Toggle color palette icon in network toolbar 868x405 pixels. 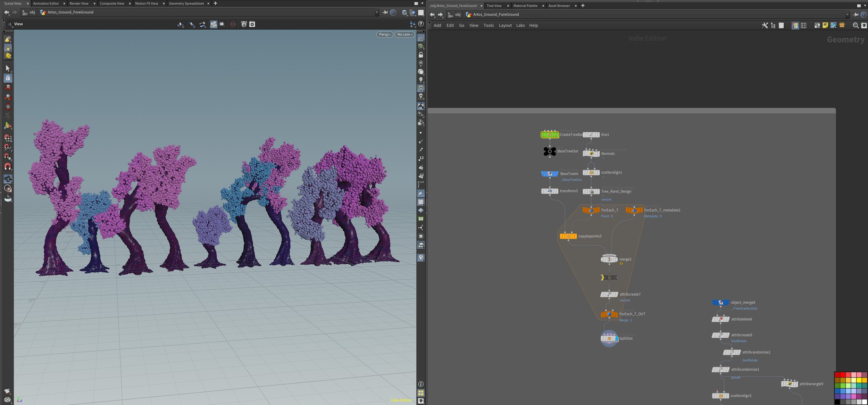795,25
